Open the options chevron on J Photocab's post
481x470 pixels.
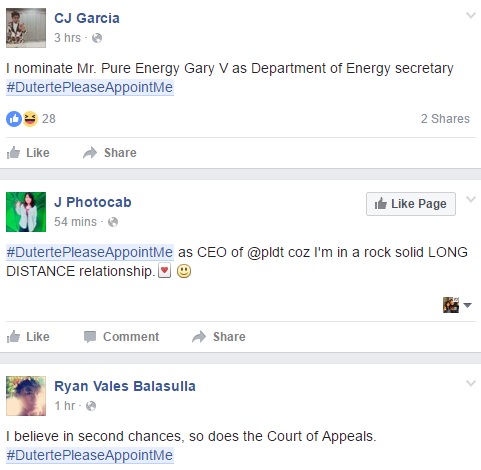tap(471, 199)
